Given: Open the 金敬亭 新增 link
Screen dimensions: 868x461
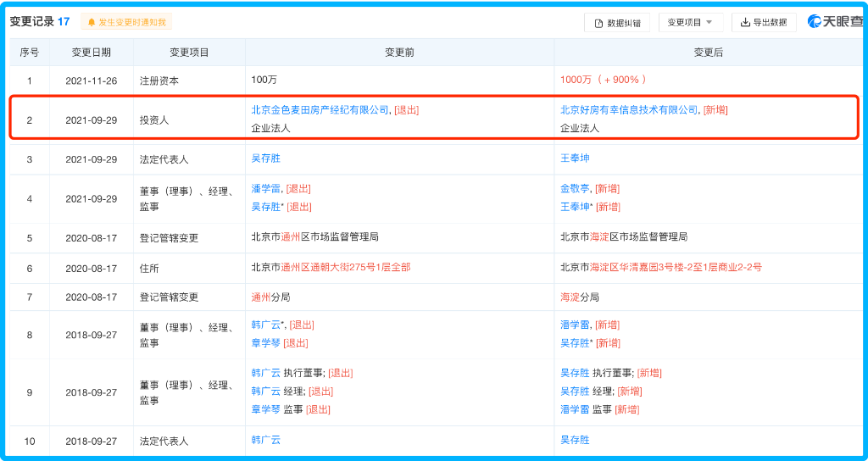Looking at the screenshot, I should 575,189.
